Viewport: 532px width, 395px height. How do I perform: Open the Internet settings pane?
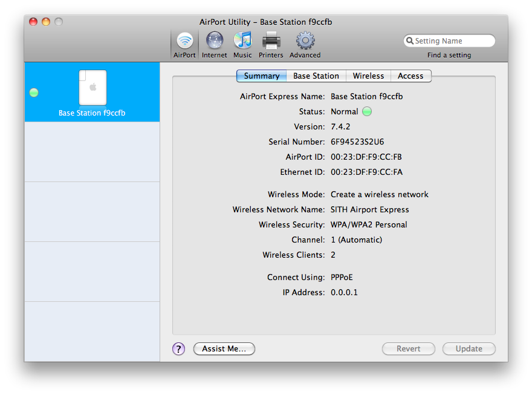click(215, 45)
